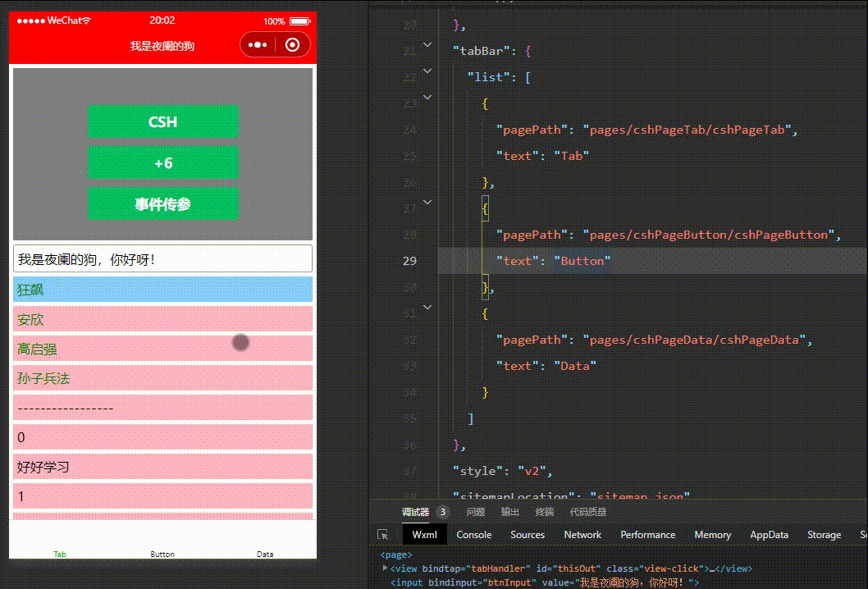This screenshot has height=589, width=868.
Task: Select the 好好学习 list row
Action: [162, 467]
